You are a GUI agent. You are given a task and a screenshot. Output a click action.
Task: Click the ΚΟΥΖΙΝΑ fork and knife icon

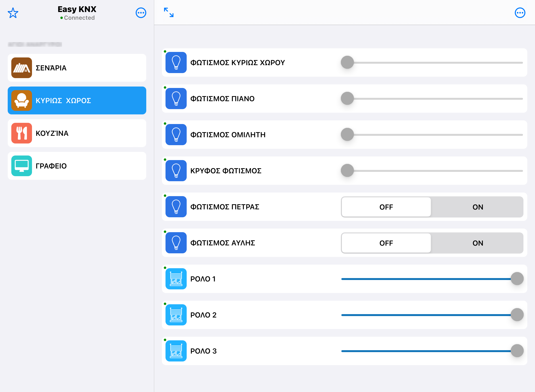(x=22, y=133)
